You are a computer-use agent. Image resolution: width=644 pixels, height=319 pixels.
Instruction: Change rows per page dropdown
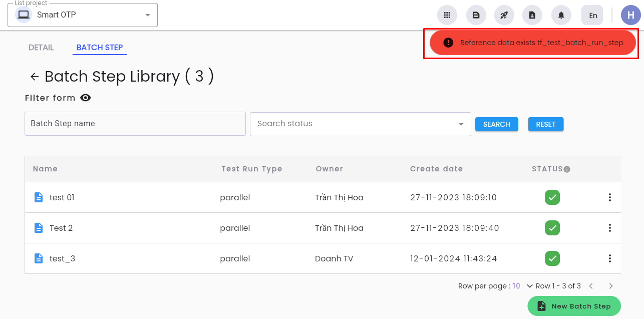coord(522,286)
